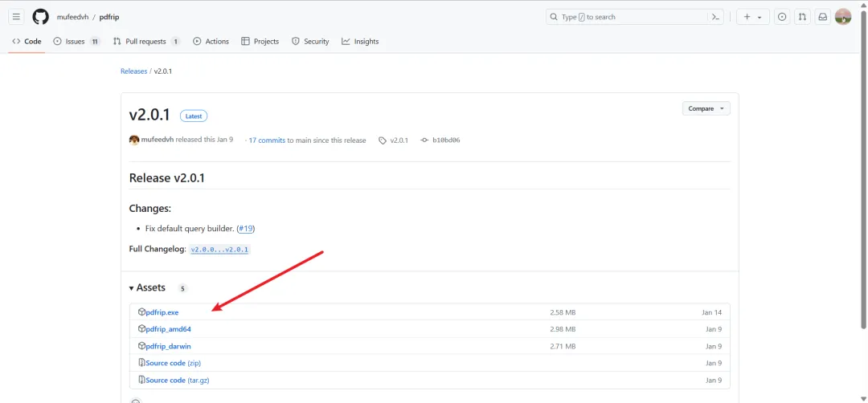
Task: Switch to the Issues tab
Action: tap(76, 42)
